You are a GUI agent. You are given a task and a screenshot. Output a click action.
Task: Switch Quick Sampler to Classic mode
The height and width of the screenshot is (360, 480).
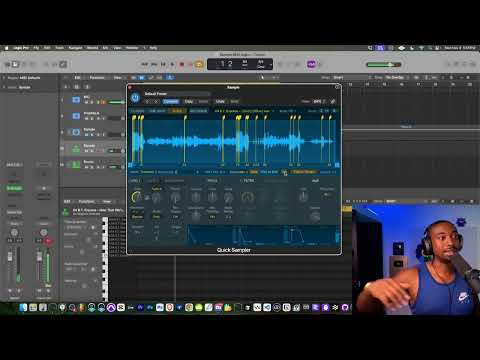pyautogui.click(x=137, y=111)
